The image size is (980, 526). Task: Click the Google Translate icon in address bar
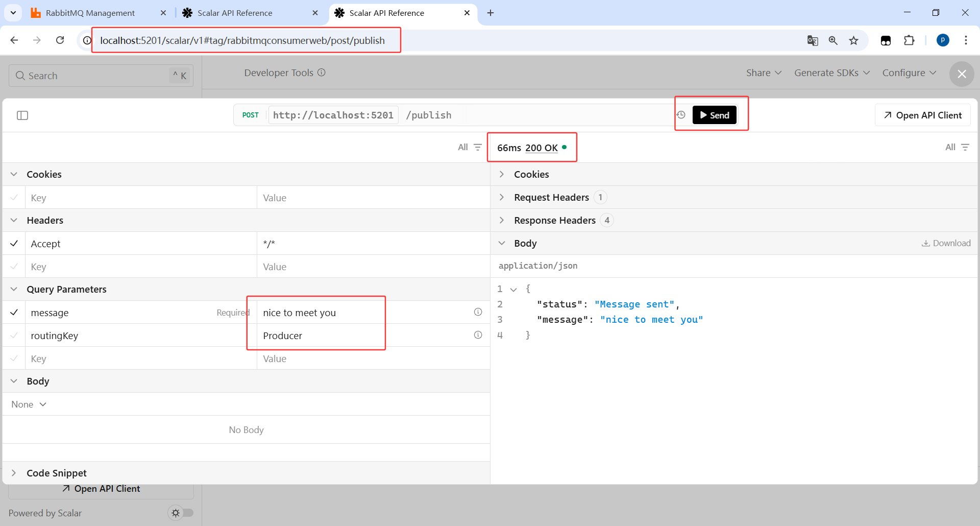(813, 40)
